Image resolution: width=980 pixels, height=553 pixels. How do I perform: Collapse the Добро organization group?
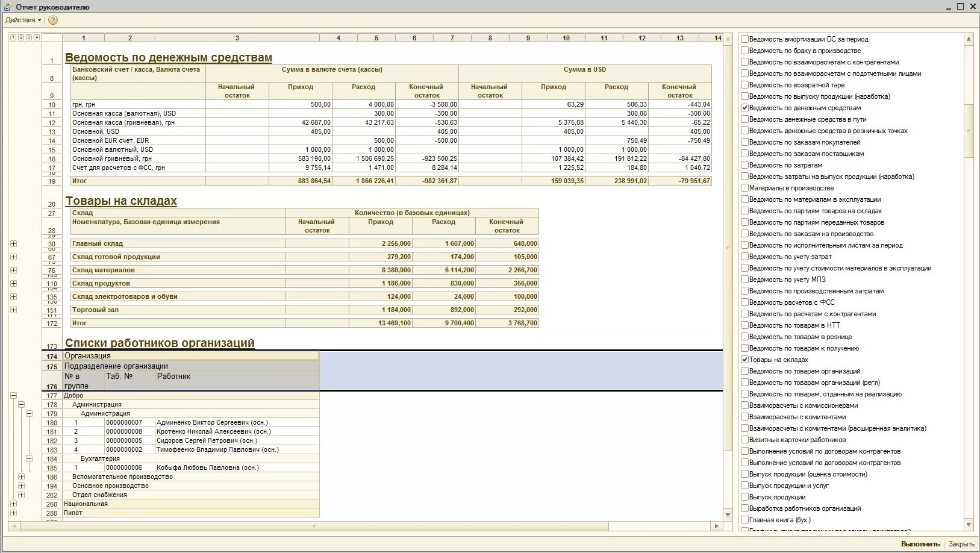coord(13,396)
